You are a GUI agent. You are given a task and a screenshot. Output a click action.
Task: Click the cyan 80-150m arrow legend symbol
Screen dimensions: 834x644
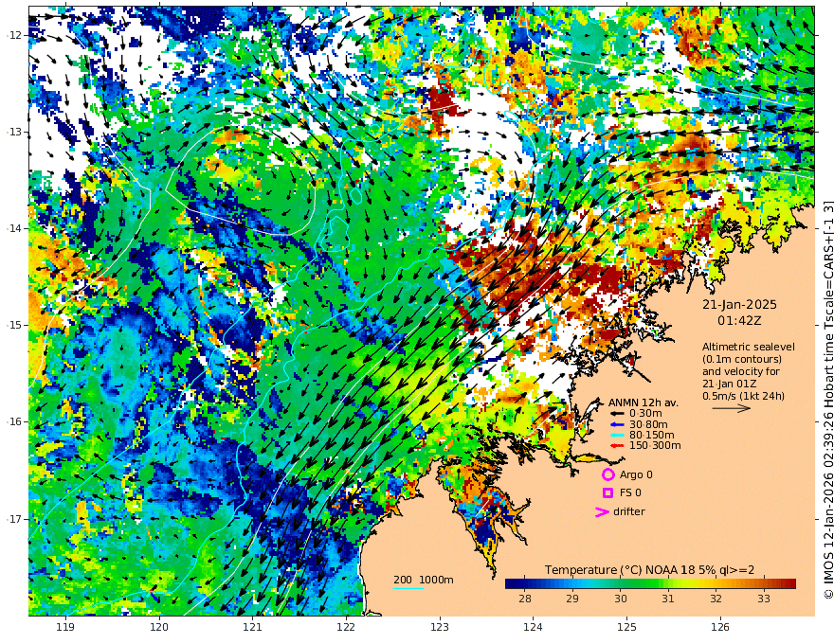[617, 435]
